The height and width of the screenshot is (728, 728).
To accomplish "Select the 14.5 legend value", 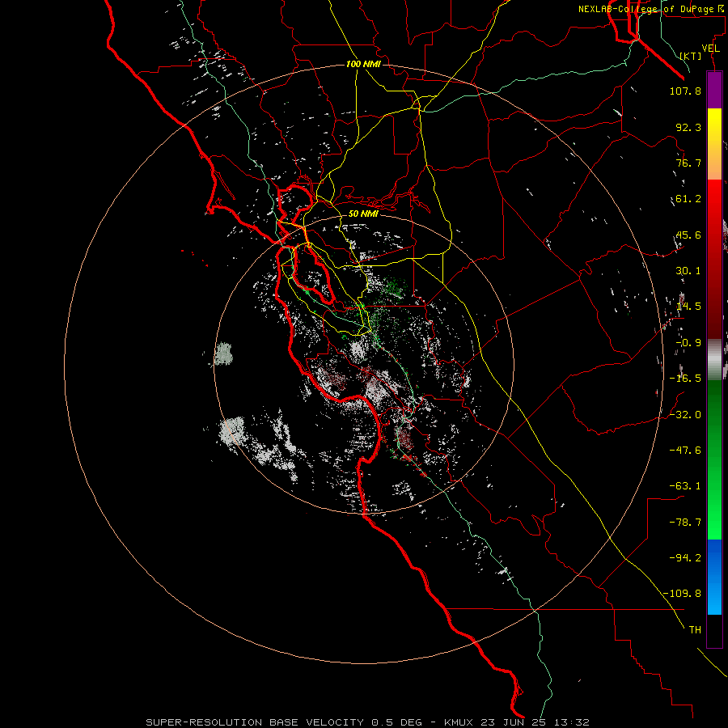I will click(688, 307).
